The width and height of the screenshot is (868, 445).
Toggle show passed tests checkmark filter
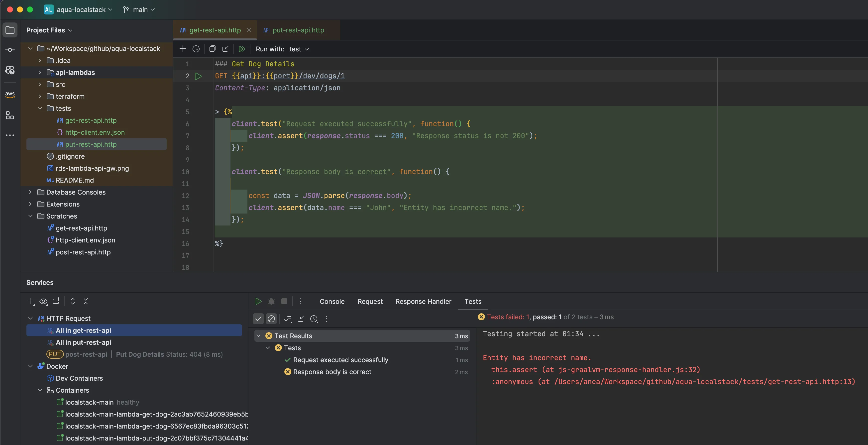click(x=258, y=319)
